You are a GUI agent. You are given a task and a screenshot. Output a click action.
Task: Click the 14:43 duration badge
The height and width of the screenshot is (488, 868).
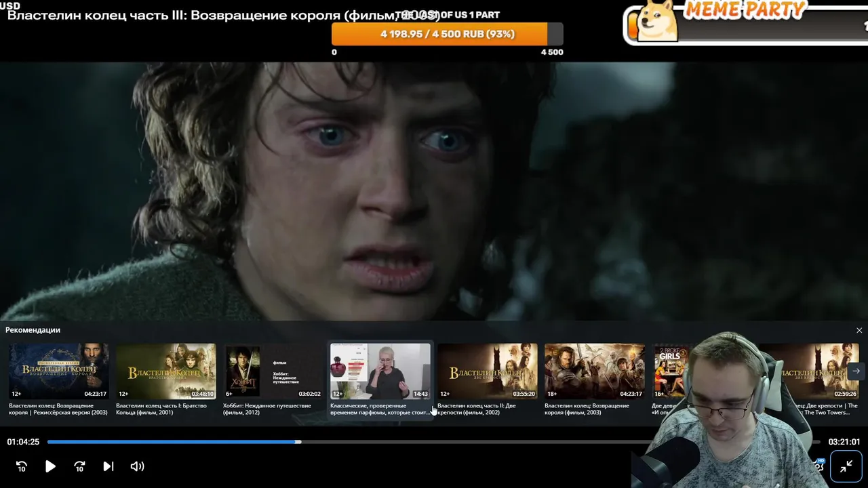tap(420, 394)
